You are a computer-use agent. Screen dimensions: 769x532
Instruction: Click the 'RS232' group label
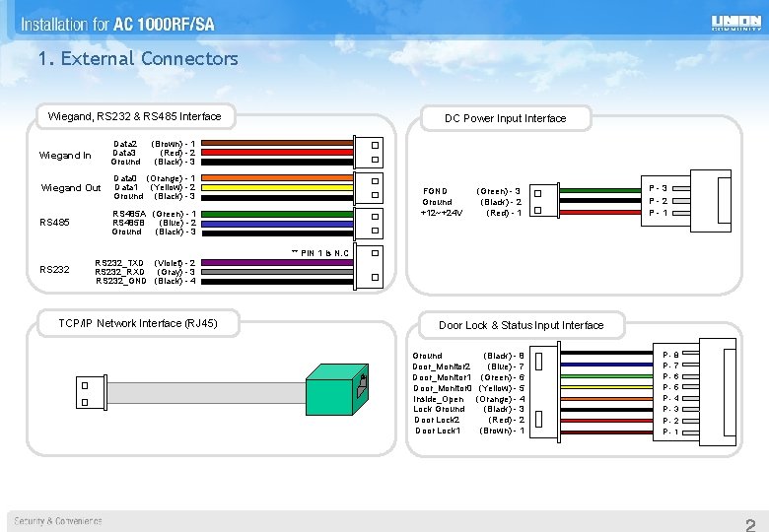(x=54, y=269)
